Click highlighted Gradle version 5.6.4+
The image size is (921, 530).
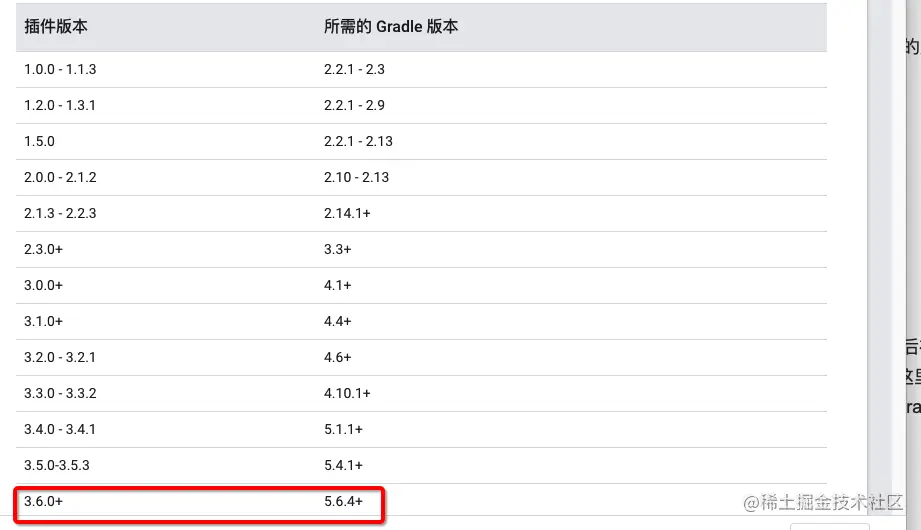point(344,501)
